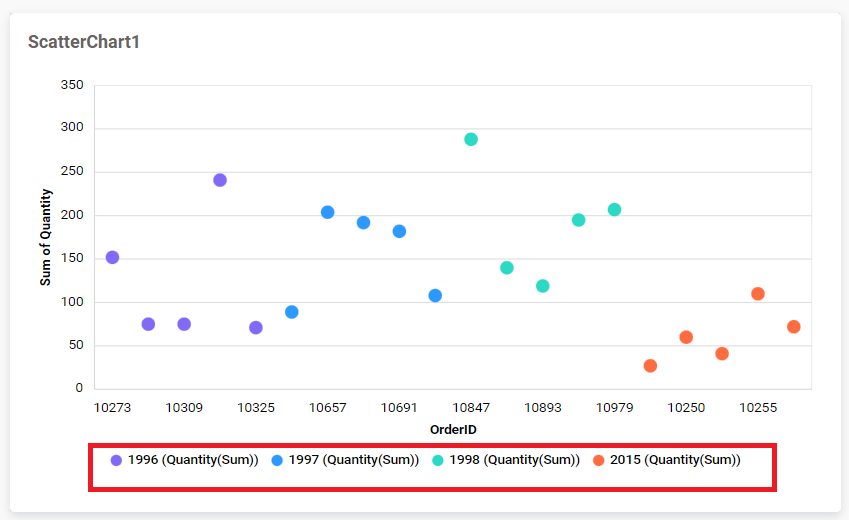This screenshot has height=520, width=849.
Task: Toggle the 1996 (Quantity(Sum)) series label
Action: click(x=193, y=460)
